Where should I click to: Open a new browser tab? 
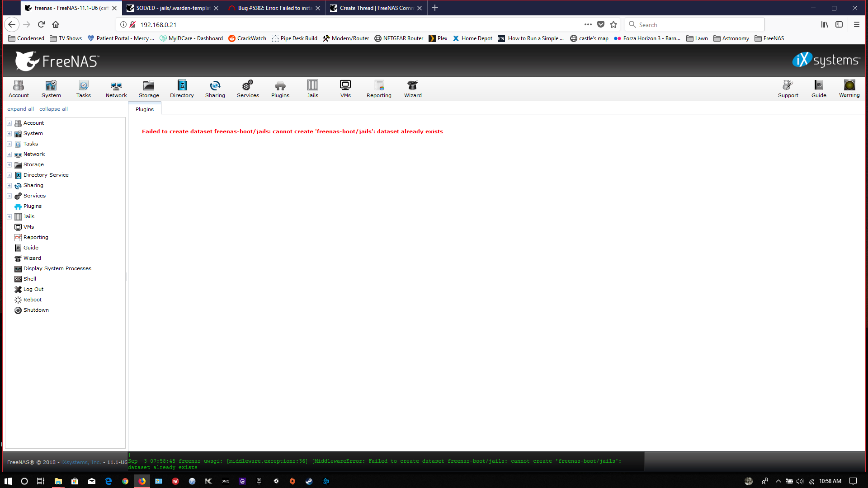435,8
